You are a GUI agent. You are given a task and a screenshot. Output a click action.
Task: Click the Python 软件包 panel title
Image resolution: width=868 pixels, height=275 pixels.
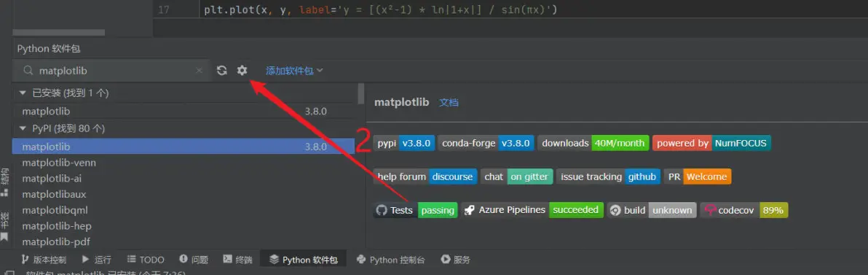tap(49, 49)
